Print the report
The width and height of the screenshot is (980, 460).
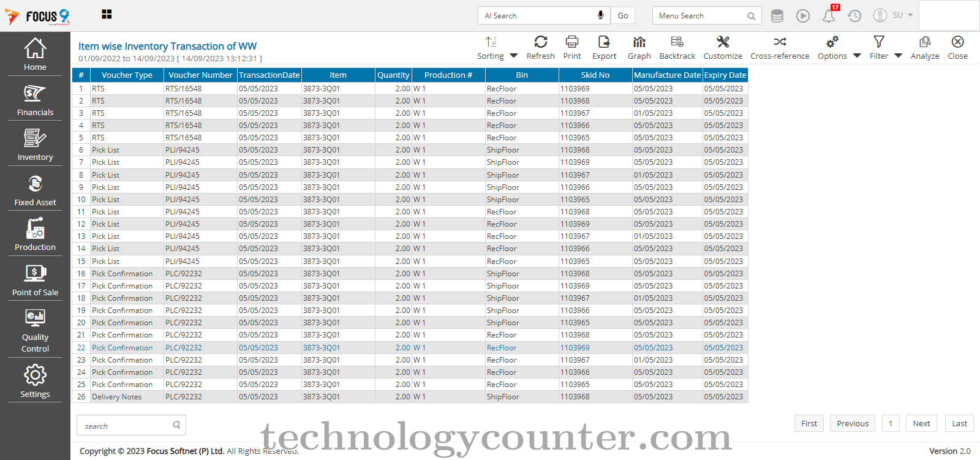point(572,47)
